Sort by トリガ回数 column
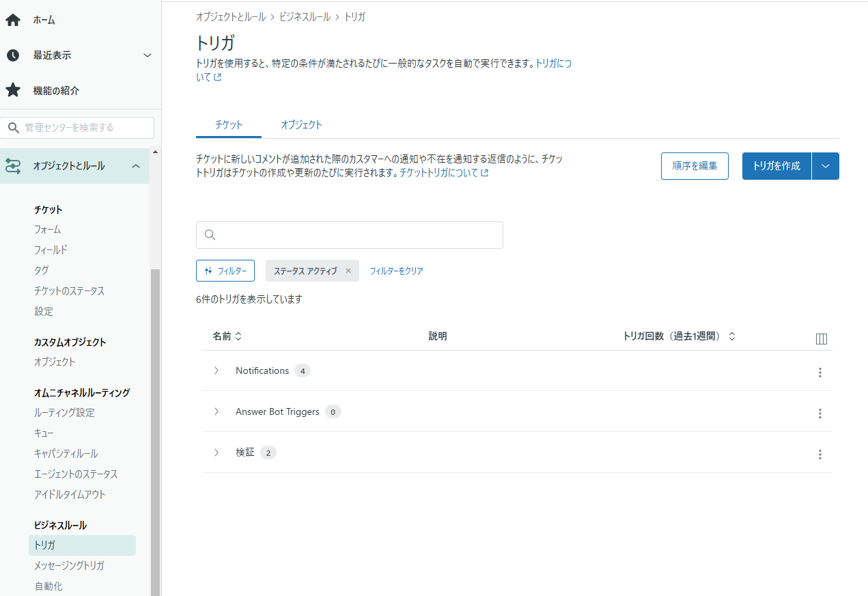The image size is (868, 596). 680,336
